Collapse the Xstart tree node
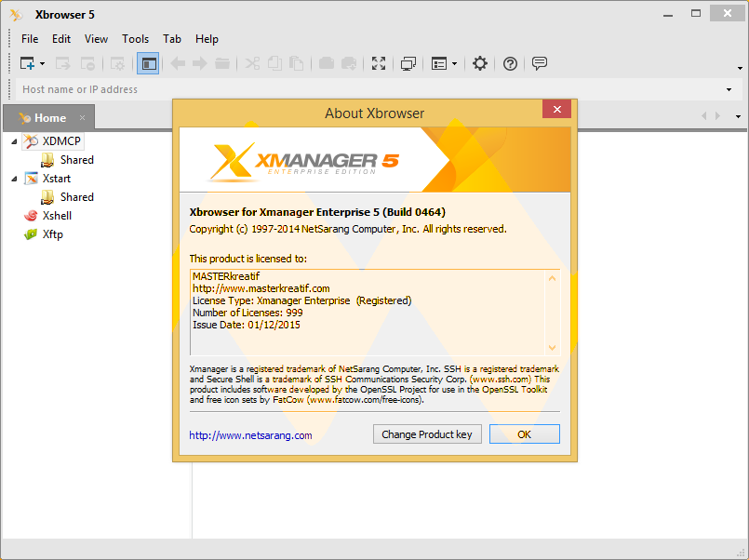Viewport: 749px width, 560px height. [x=14, y=179]
